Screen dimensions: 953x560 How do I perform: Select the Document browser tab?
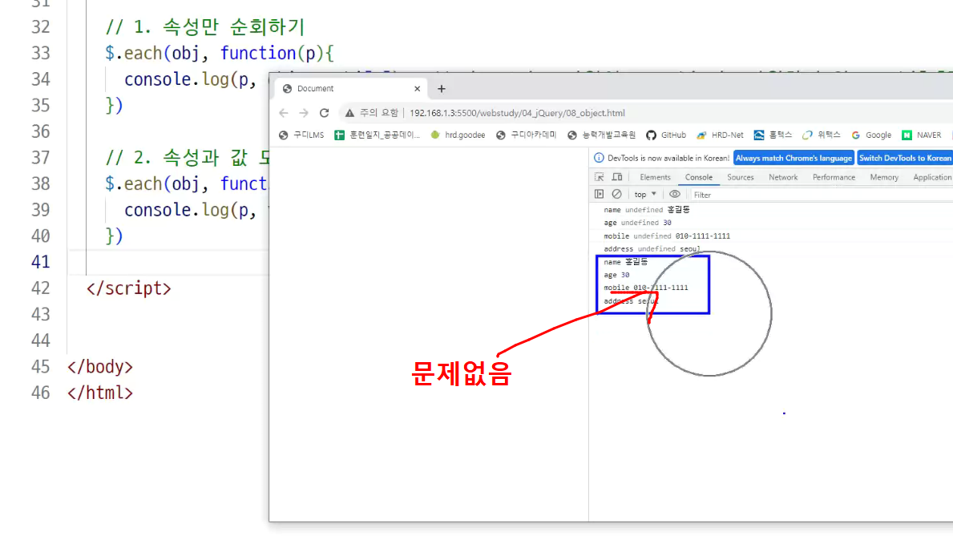pyautogui.click(x=351, y=89)
